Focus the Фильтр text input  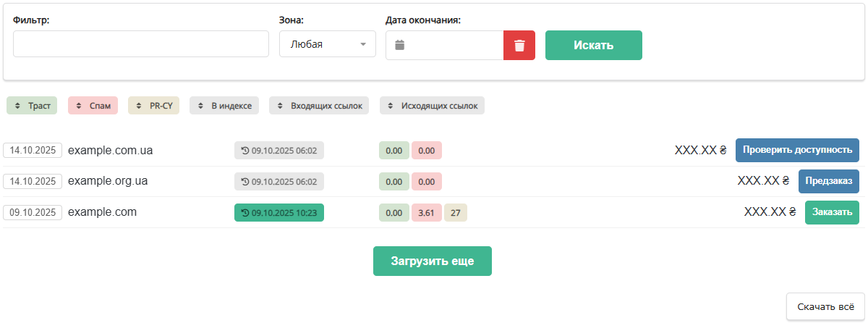[141, 44]
